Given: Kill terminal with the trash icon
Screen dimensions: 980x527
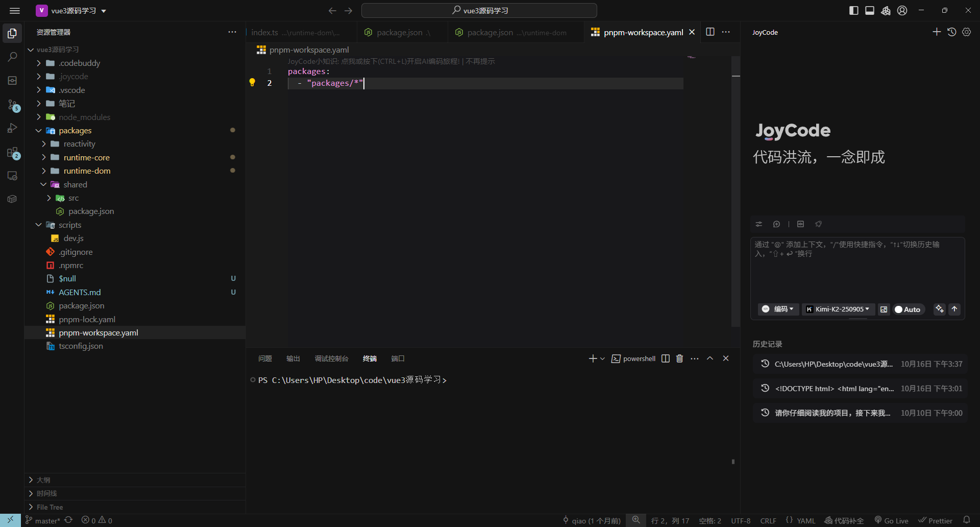Looking at the screenshot, I should pyautogui.click(x=679, y=358).
